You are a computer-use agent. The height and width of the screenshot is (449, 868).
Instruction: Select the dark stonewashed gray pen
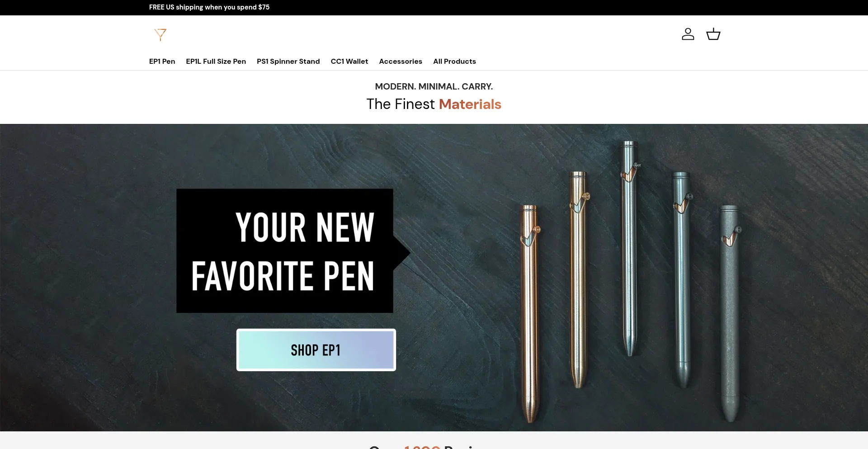click(730, 313)
